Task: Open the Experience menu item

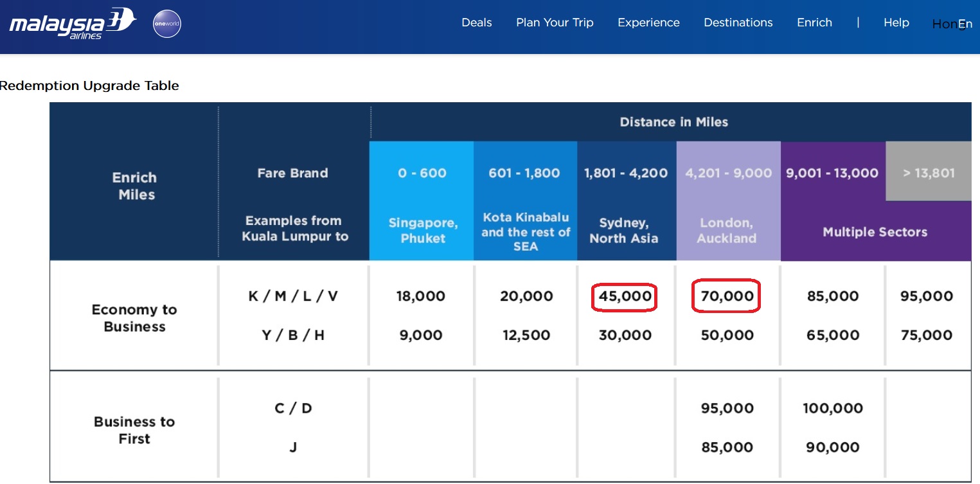Action: 648,22
